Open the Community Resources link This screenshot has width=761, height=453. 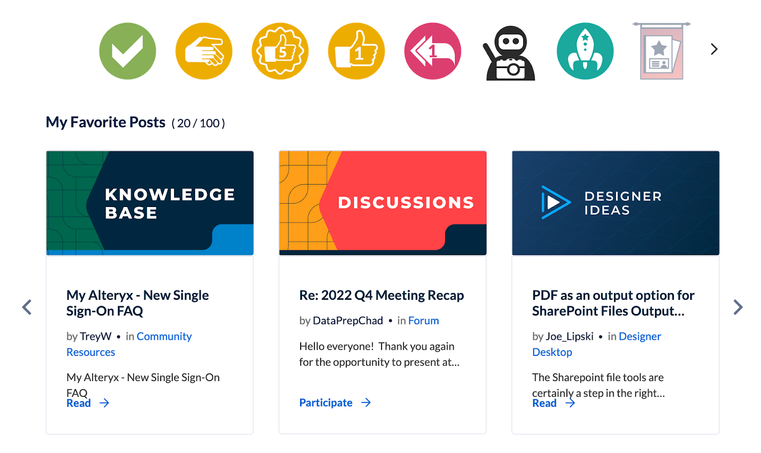pos(129,344)
